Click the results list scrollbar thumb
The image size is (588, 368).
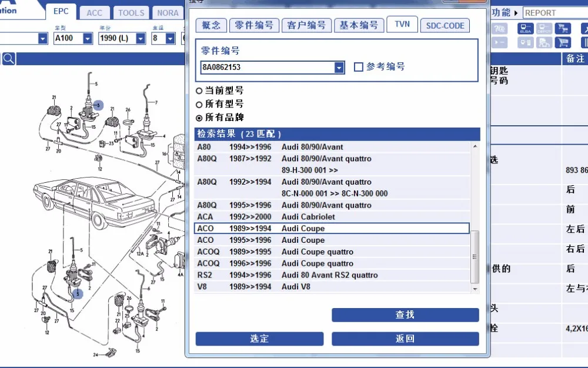pyautogui.click(x=475, y=257)
